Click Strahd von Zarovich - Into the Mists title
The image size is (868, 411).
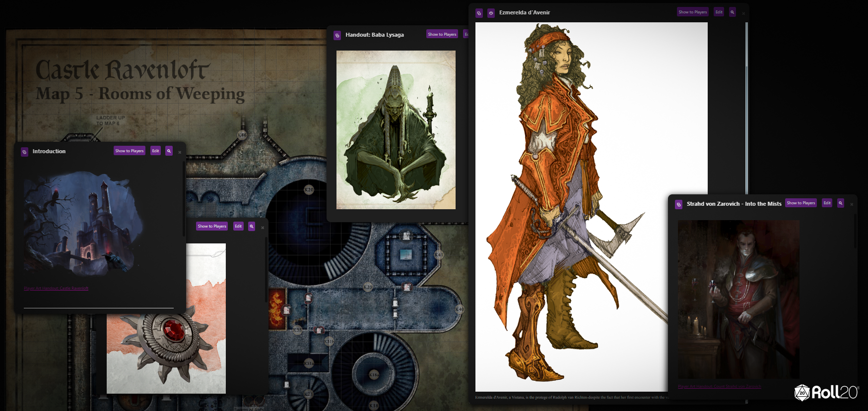[x=734, y=204]
